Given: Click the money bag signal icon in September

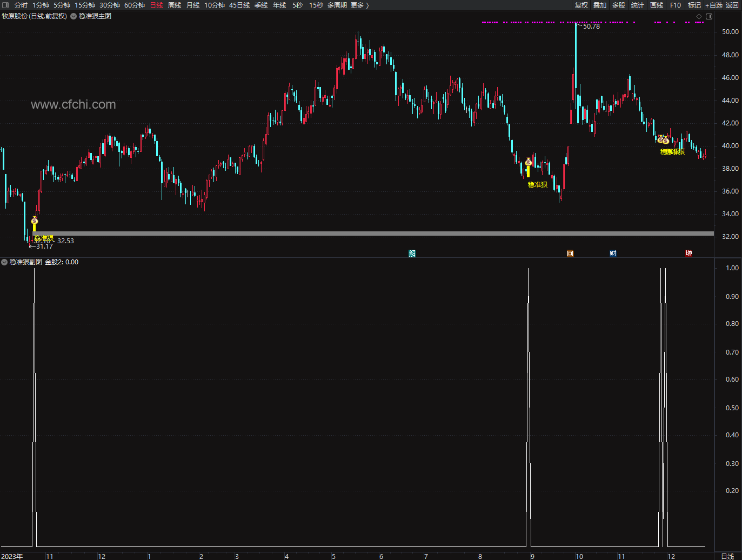Looking at the screenshot, I should [528, 162].
